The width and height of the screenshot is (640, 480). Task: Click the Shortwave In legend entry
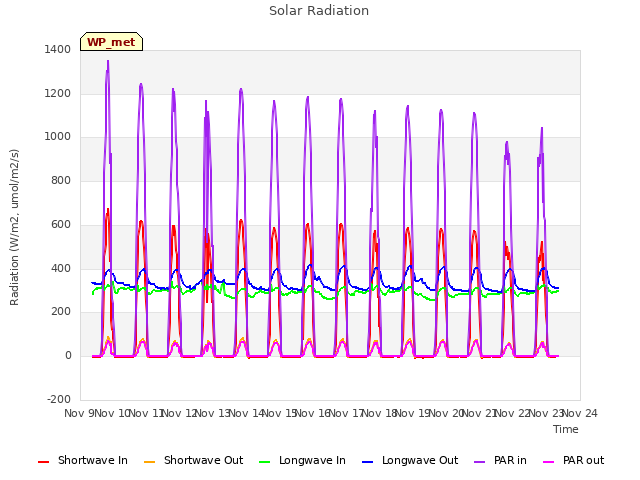(x=83, y=460)
